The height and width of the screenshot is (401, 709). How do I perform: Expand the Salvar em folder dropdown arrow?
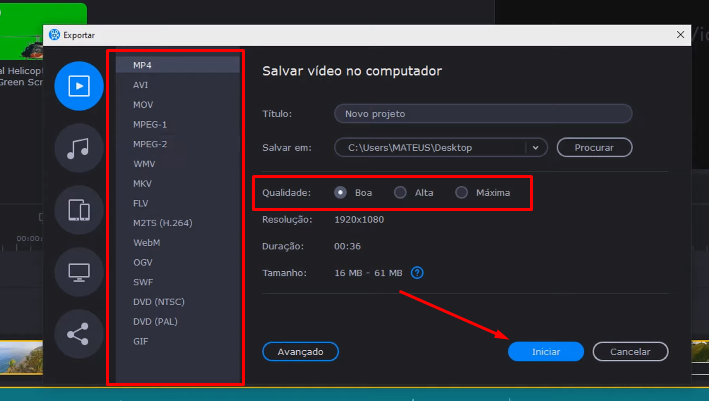[x=537, y=147]
